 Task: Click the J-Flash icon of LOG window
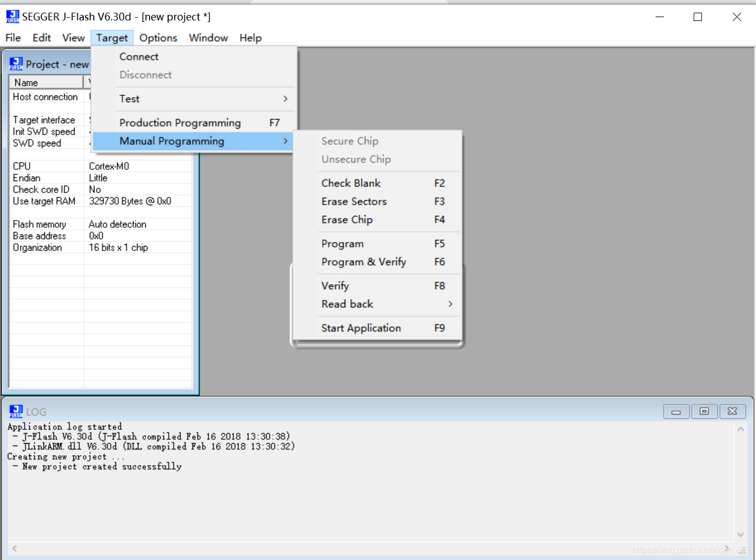tap(16, 411)
